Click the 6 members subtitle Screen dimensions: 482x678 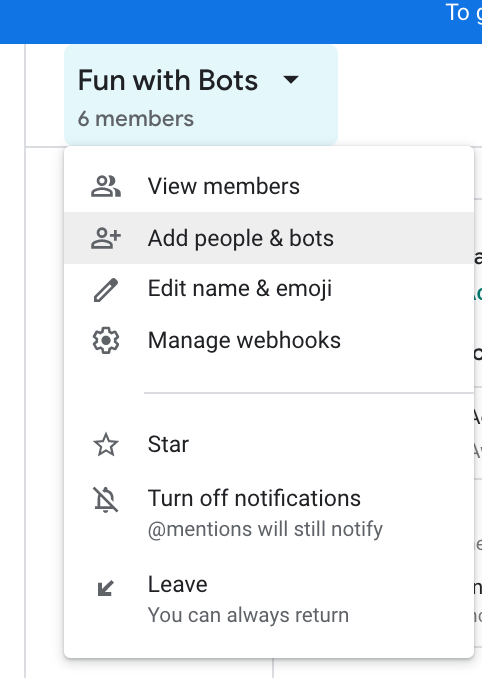point(136,119)
